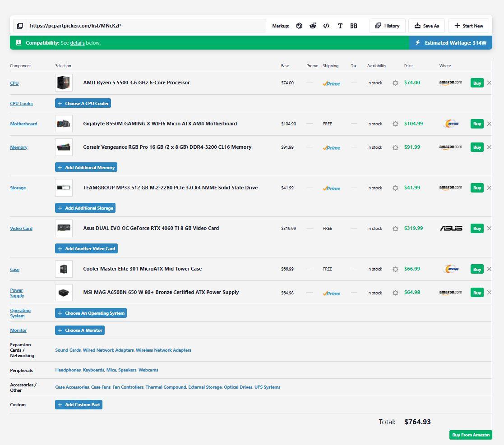Buy the Gigabyte motherboard
Image resolution: width=504 pixels, height=445 pixels.
477,124
